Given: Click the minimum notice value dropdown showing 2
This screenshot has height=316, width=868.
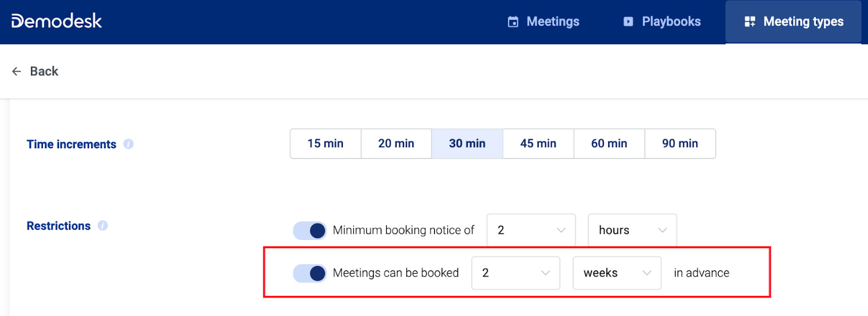Looking at the screenshot, I should (530, 230).
